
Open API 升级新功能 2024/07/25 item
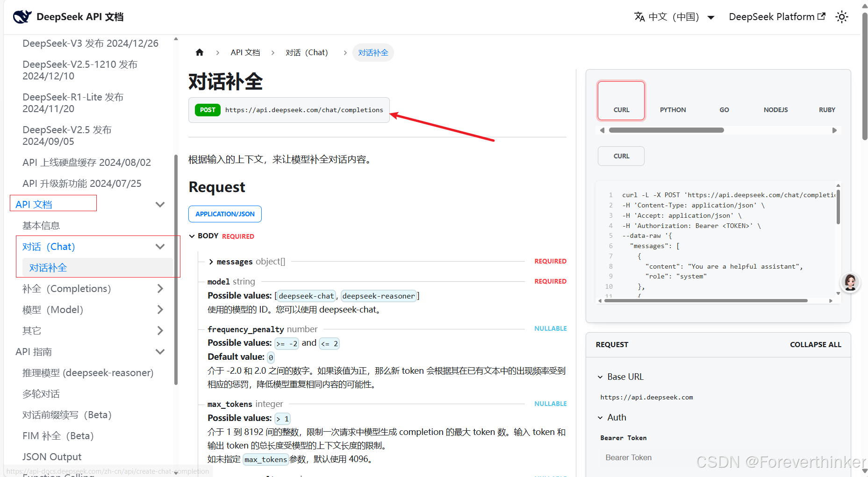coord(82,184)
